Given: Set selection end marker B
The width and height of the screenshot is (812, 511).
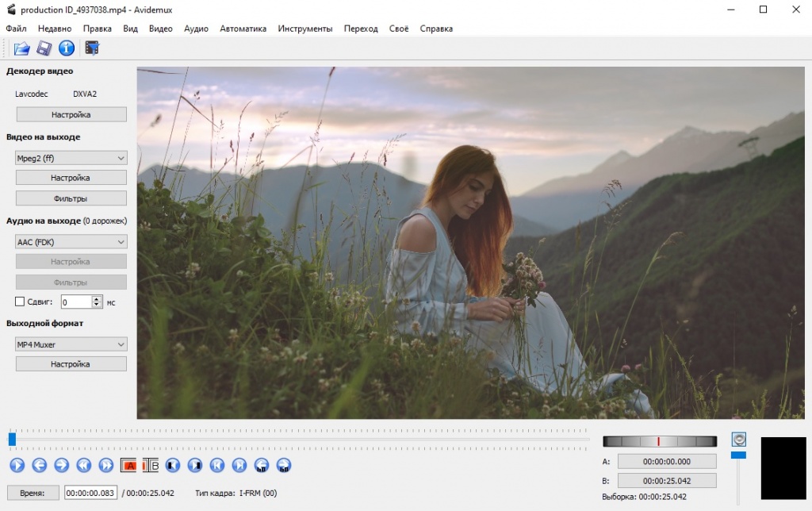Looking at the screenshot, I should (x=151, y=466).
